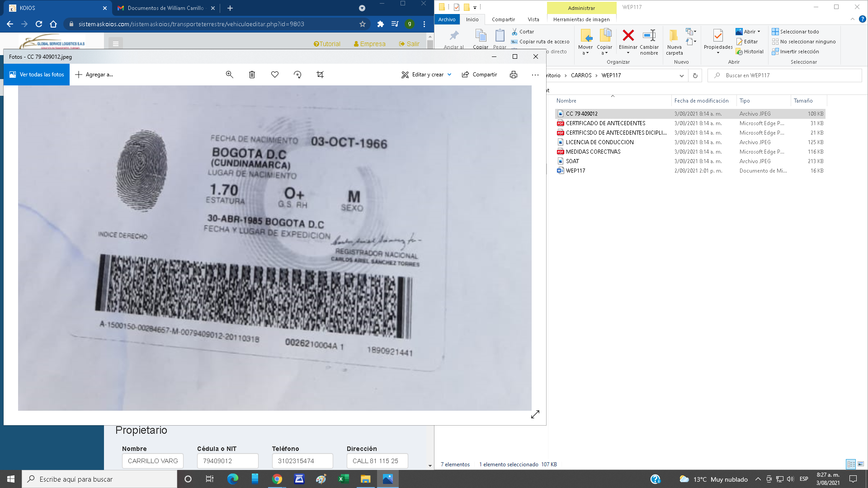Screen dimensions: 868x488
Task: Expand the Abrir dropdown arrow
Action: (759, 32)
